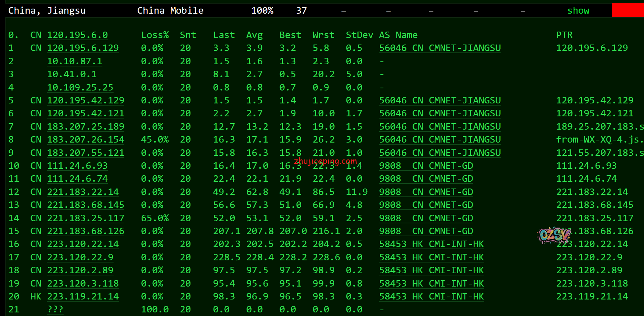644x316 pixels.
Task: Select the 10.41.0.1 hop address
Action: tap(72, 74)
